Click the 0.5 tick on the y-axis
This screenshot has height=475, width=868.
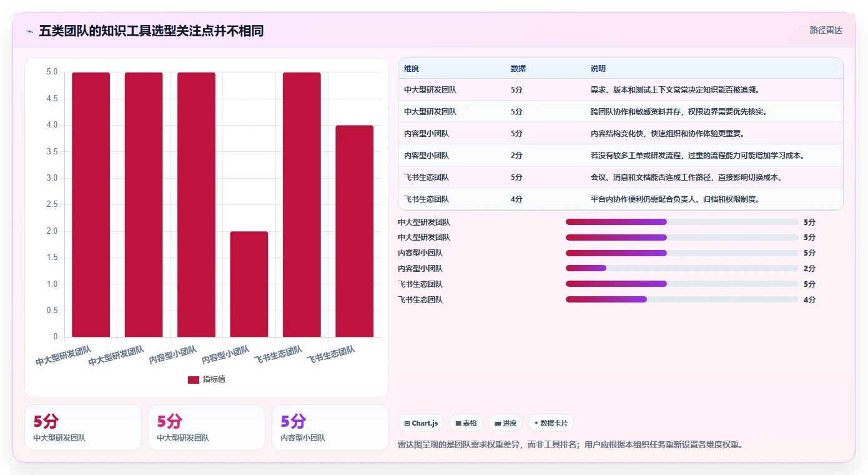[x=52, y=311]
